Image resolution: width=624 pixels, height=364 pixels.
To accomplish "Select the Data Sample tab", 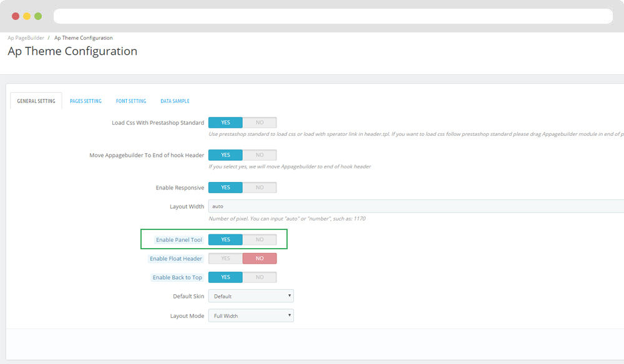I will click(175, 101).
